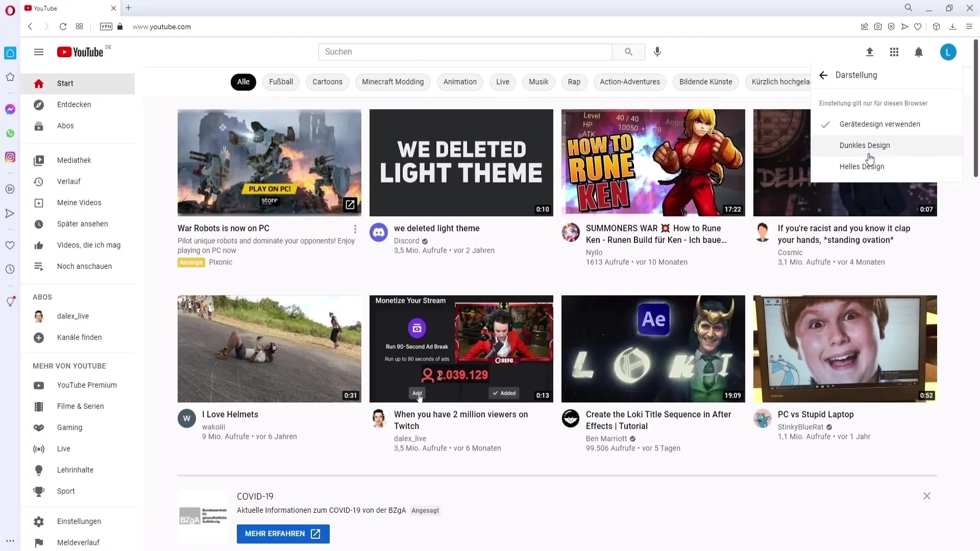980x551 pixels.
Task: Open notifications bell
Action: pyautogui.click(x=919, y=52)
